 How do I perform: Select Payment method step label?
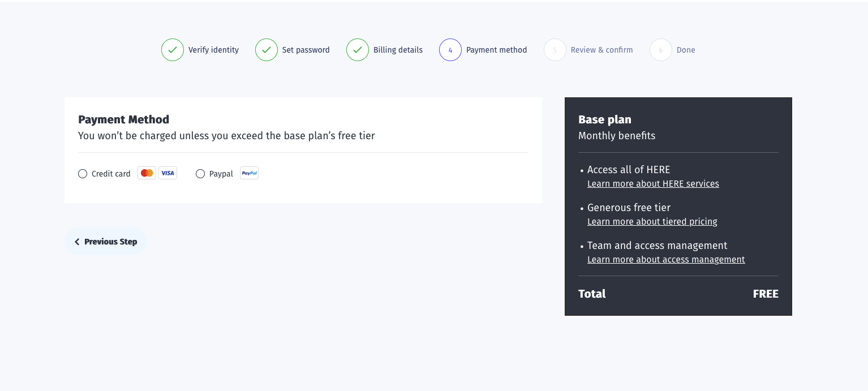pos(497,50)
